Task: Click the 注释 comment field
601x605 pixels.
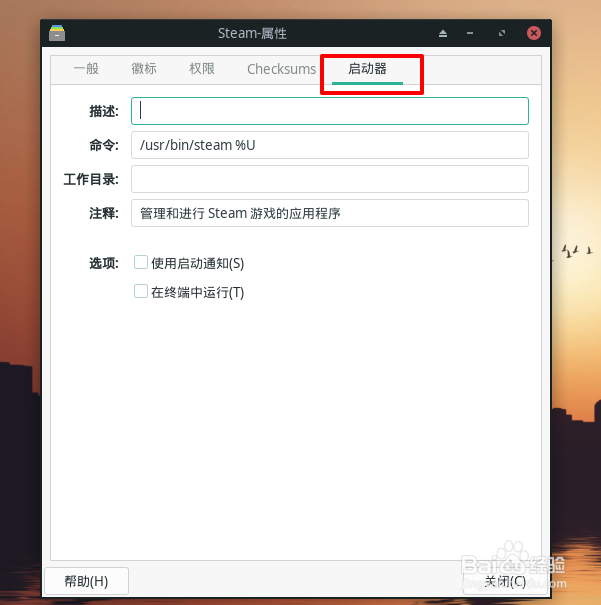Action: 330,213
